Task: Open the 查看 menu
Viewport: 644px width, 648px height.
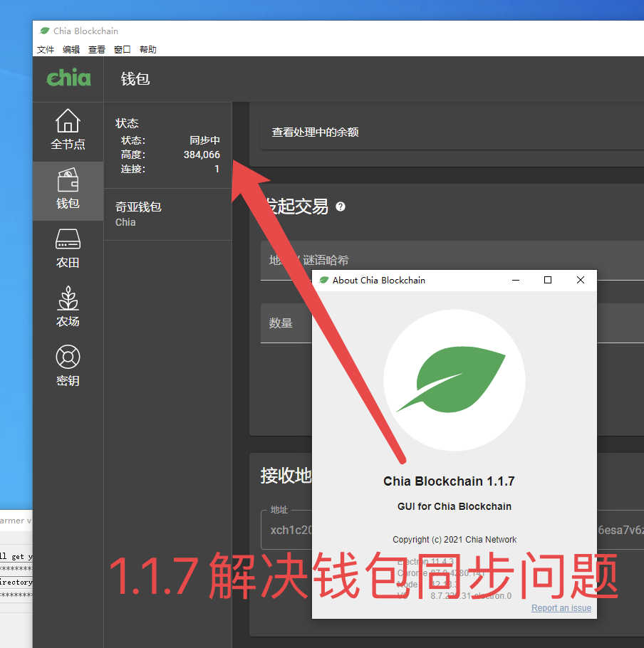Action: click(x=97, y=50)
